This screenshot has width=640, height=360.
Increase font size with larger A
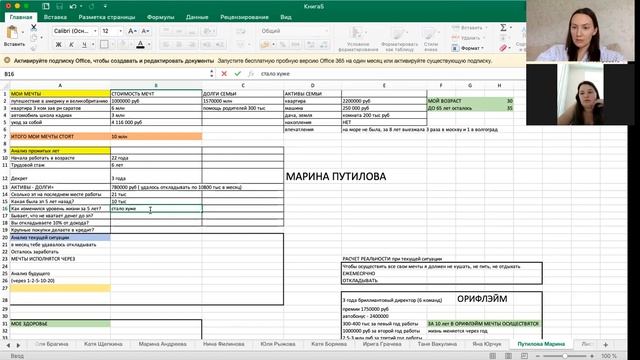pos(132,31)
